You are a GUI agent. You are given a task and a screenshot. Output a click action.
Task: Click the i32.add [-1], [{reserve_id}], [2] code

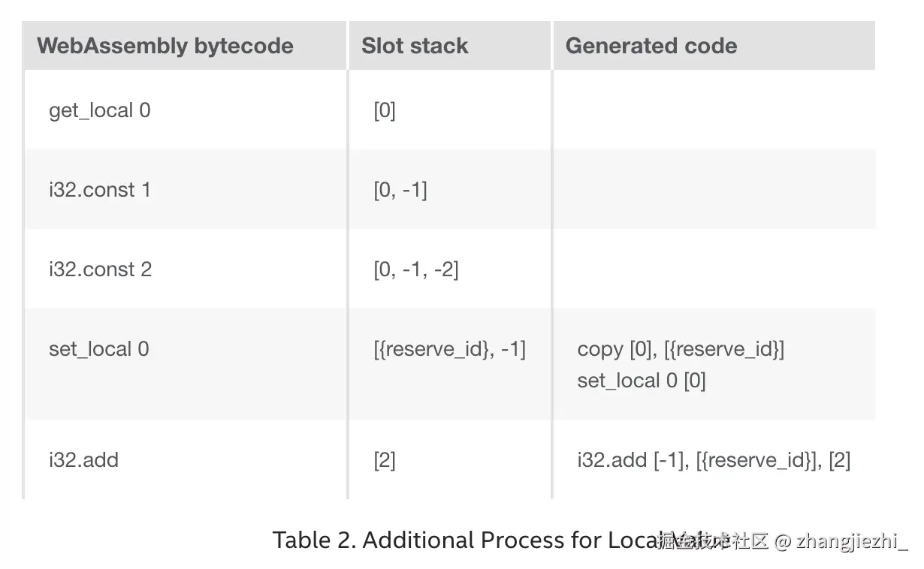[x=714, y=459]
